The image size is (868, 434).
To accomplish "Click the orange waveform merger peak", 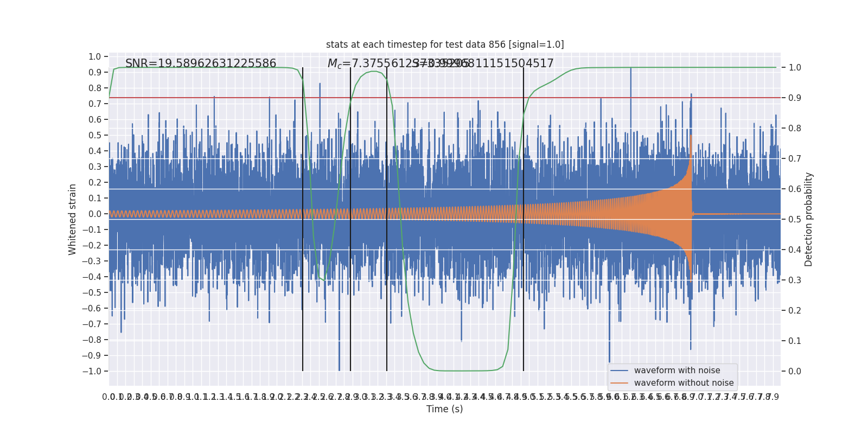I will click(691, 136).
